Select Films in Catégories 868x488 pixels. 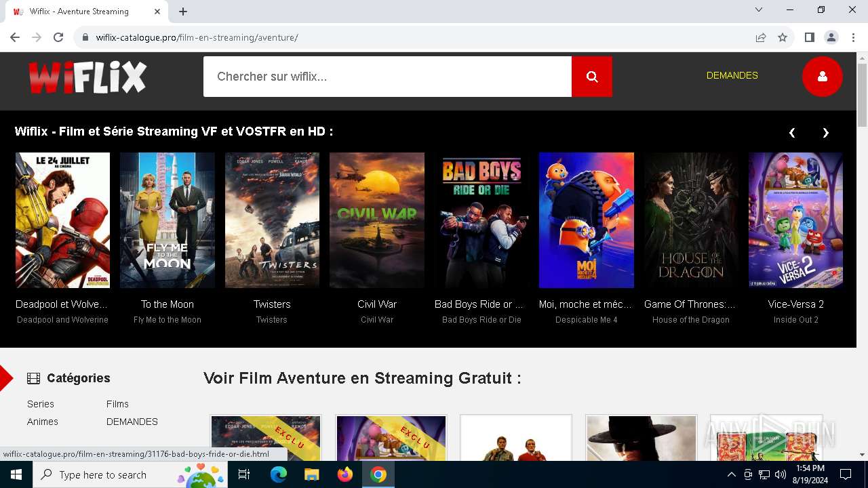click(x=117, y=404)
